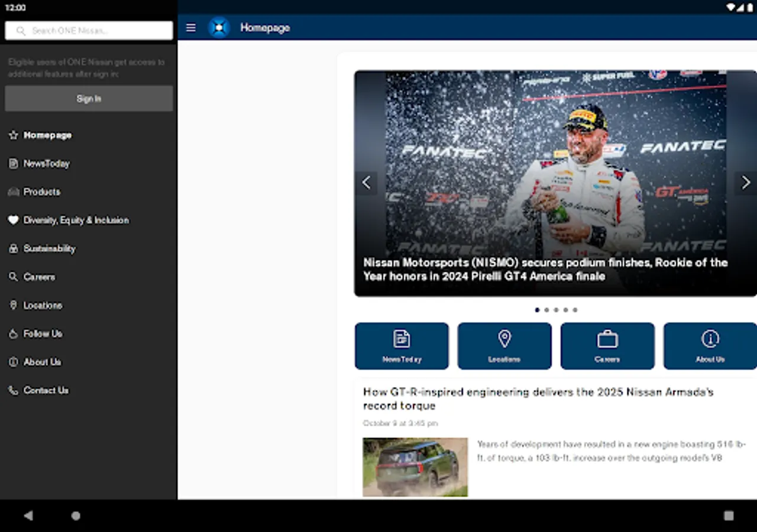Open About Us in the sidebar menu
The height and width of the screenshot is (532, 757).
[x=89, y=362]
